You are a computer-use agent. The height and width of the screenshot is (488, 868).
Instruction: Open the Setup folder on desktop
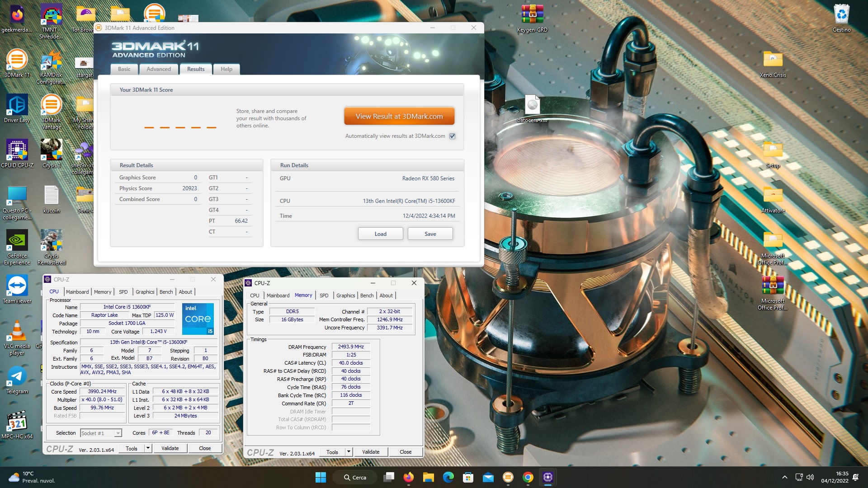tap(773, 155)
